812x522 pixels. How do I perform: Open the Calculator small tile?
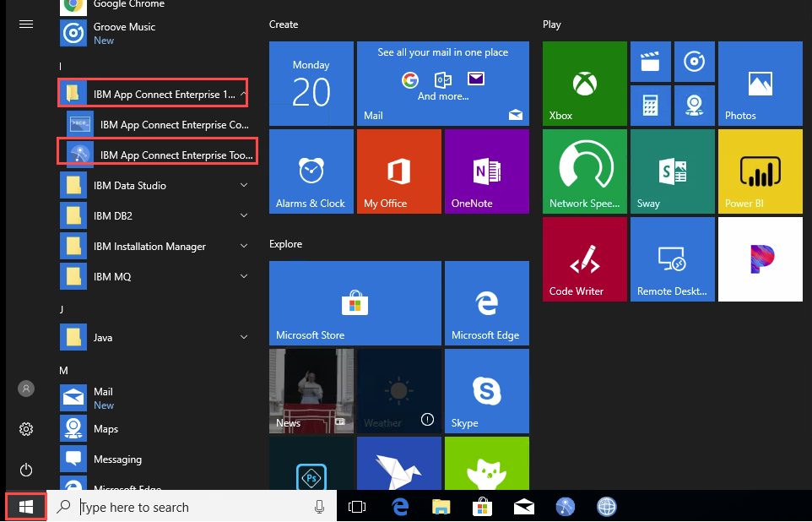pyautogui.click(x=651, y=106)
